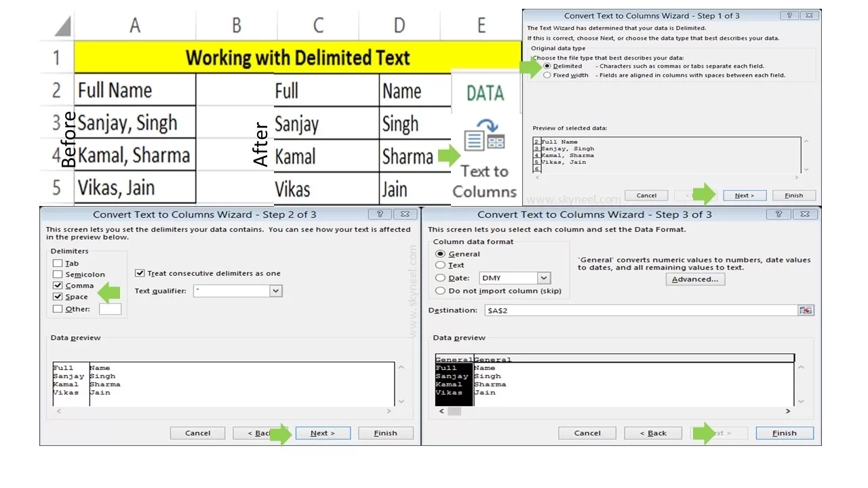Screen dimensions: 868x488
Task: Select column A header
Action: tap(134, 25)
